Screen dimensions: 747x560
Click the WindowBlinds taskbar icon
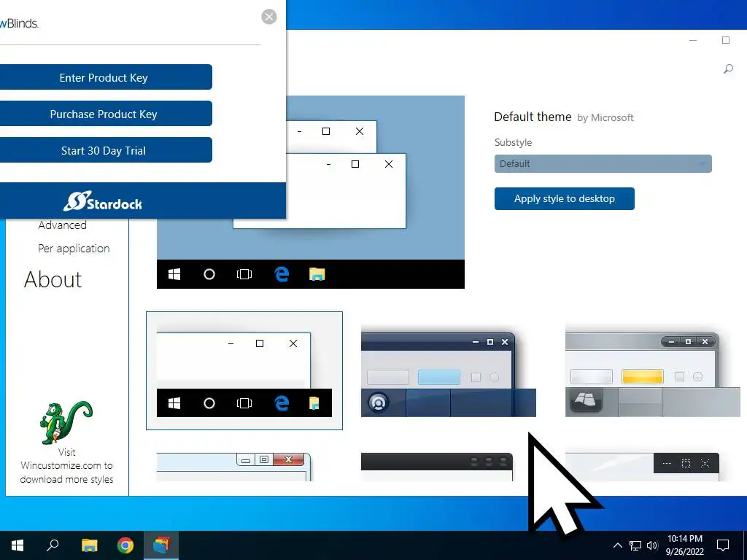(161, 545)
